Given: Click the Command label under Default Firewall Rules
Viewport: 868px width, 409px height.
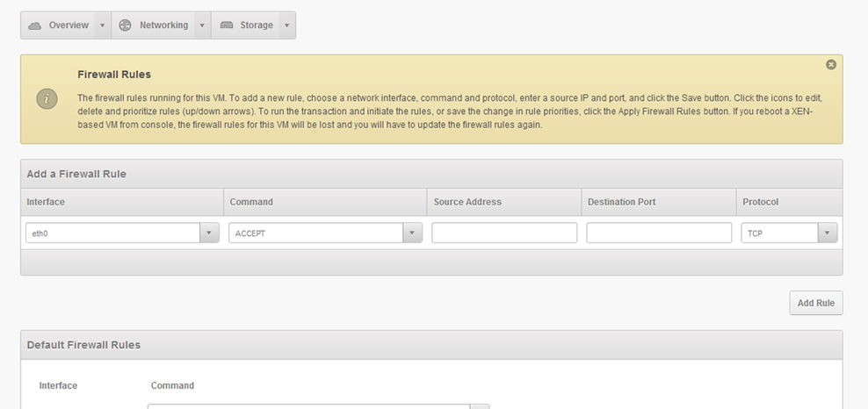Looking at the screenshot, I should (173, 385).
